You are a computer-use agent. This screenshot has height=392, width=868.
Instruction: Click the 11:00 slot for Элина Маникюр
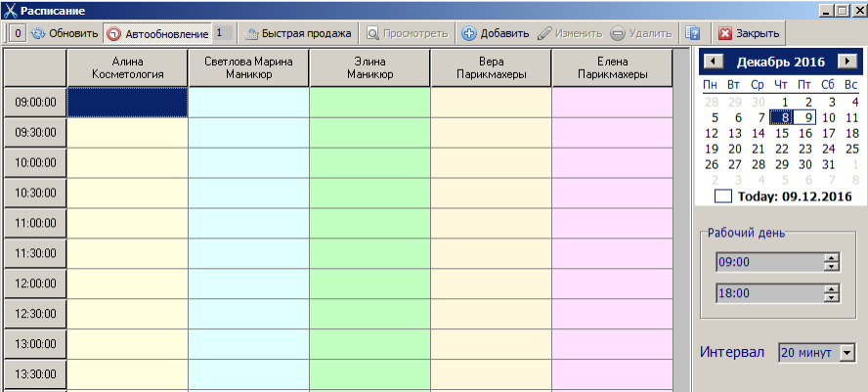click(369, 224)
